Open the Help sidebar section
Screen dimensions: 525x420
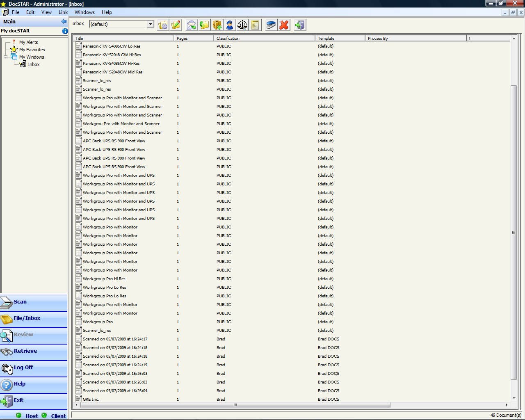click(x=34, y=385)
